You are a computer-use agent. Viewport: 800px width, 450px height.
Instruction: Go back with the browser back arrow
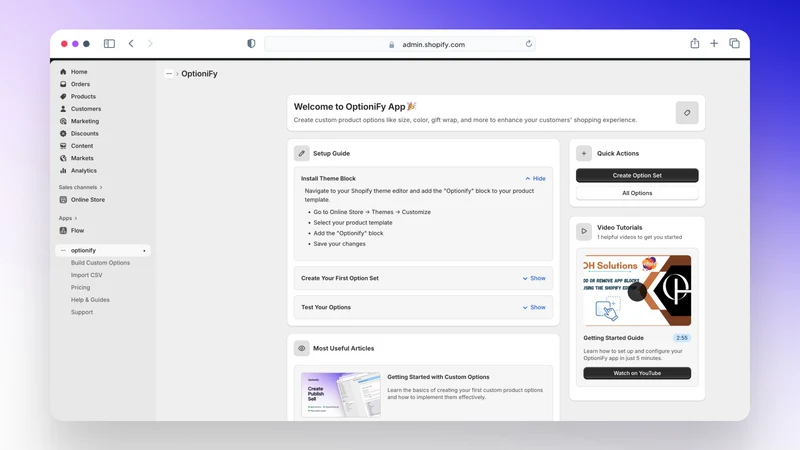pos(131,44)
